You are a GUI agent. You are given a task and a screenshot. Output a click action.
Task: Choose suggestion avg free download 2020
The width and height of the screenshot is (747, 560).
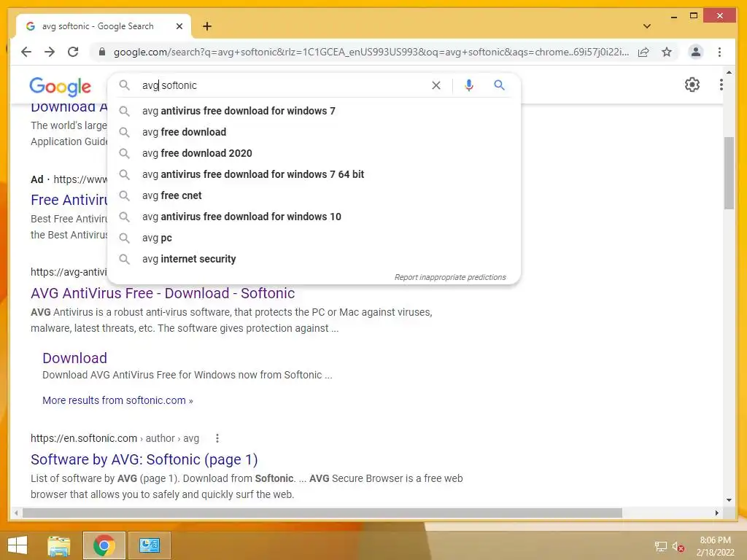point(314,153)
